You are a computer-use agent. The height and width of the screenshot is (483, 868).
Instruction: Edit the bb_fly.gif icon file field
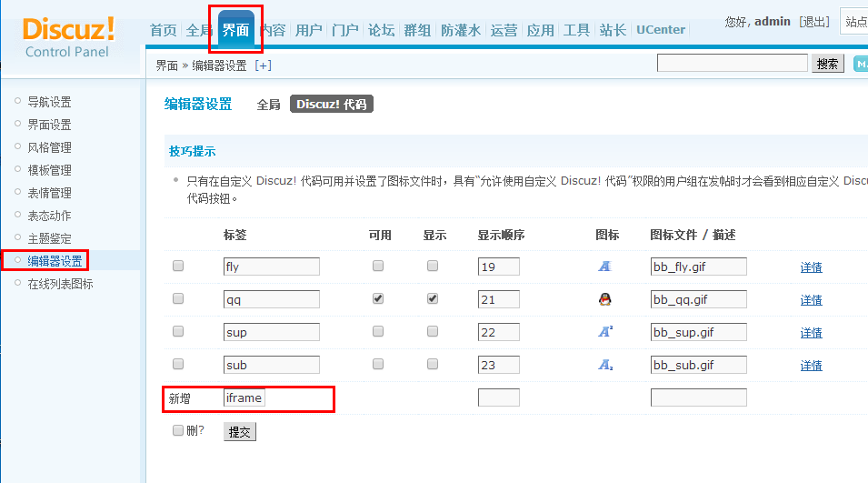(699, 267)
